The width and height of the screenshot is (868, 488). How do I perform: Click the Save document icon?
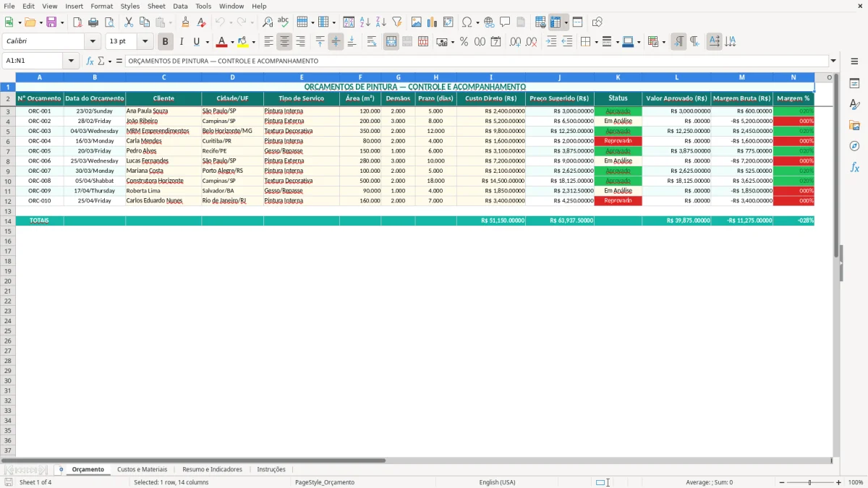coord(51,22)
